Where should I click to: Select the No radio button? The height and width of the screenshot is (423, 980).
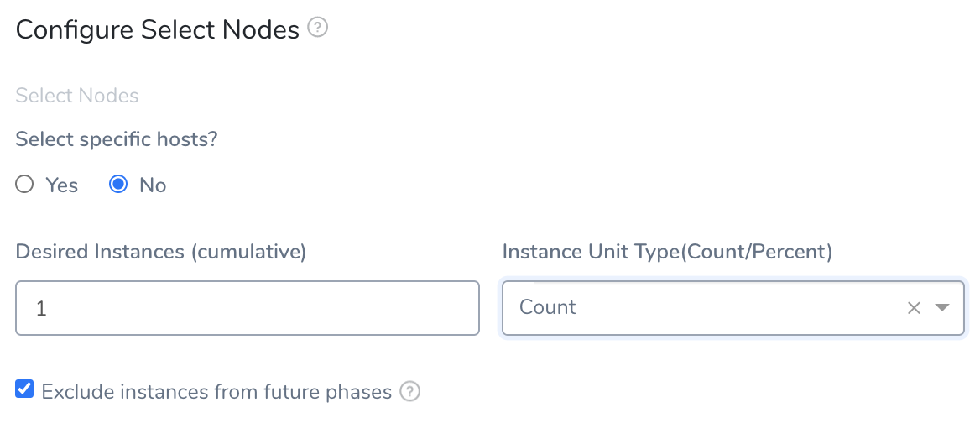pyautogui.click(x=118, y=185)
